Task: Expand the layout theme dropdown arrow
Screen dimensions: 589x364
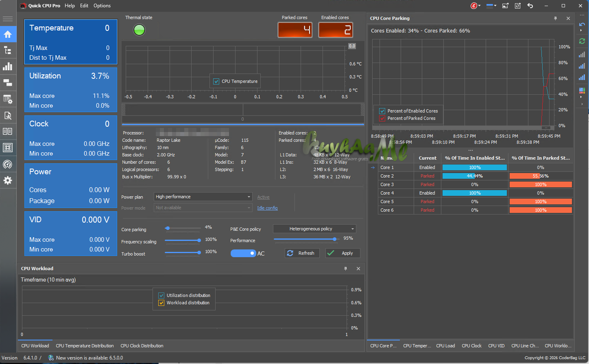Action: point(495,6)
